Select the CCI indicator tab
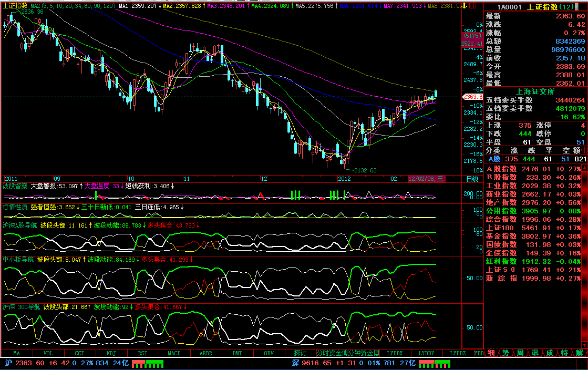The width and height of the screenshot is (588, 370). tap(79, 353)
